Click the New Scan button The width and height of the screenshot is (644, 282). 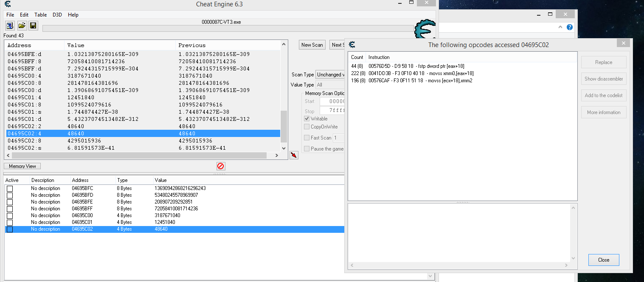(x=312, y=45)
